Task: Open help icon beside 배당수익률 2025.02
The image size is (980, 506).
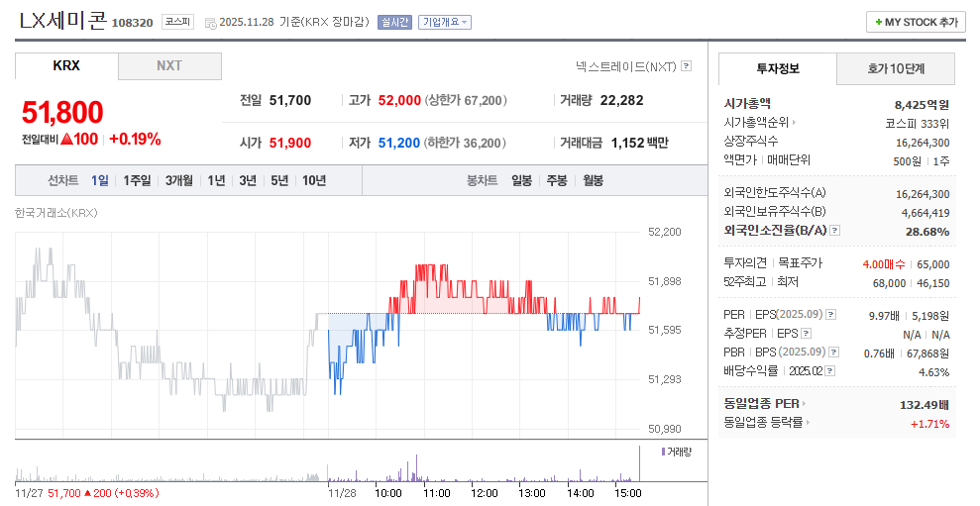Action: point(830,371)
